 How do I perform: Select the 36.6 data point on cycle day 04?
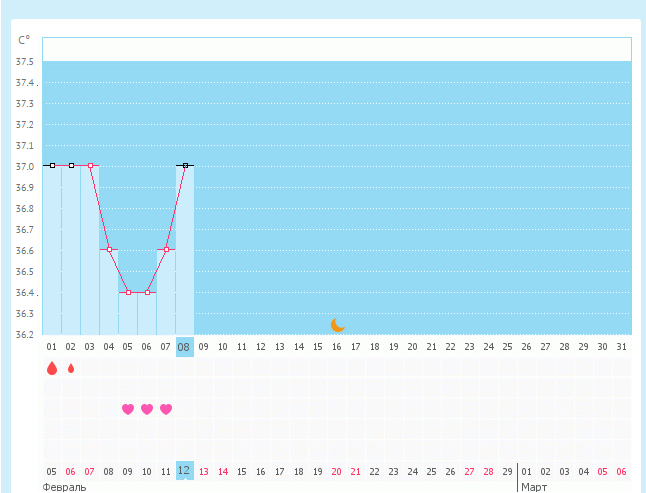coord(109,249)
